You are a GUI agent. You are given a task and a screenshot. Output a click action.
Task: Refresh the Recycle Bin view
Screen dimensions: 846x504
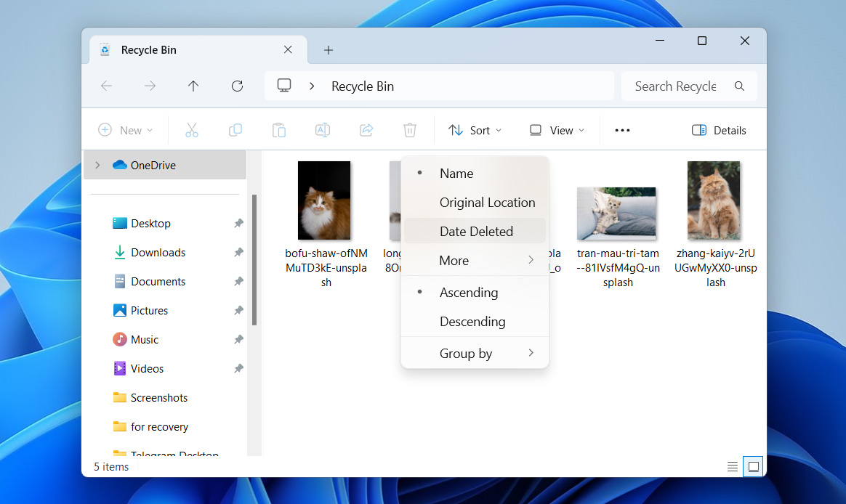237,86
